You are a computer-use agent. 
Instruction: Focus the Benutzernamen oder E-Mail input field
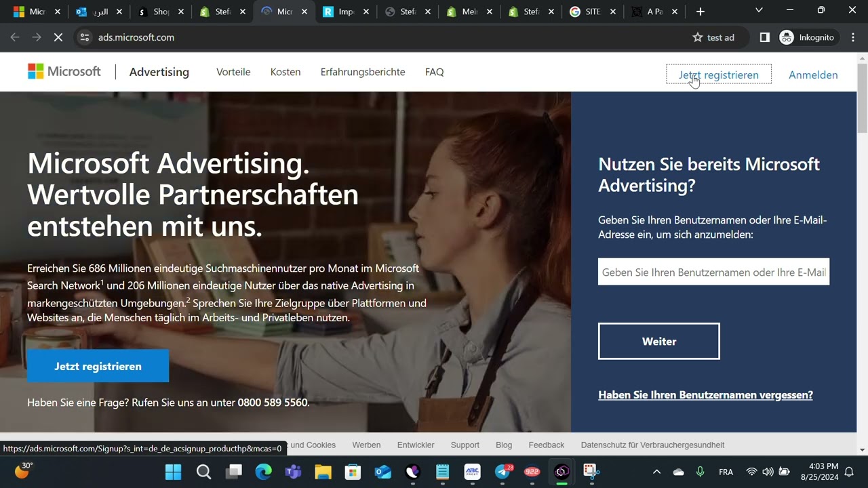click(x=713, y=272)
